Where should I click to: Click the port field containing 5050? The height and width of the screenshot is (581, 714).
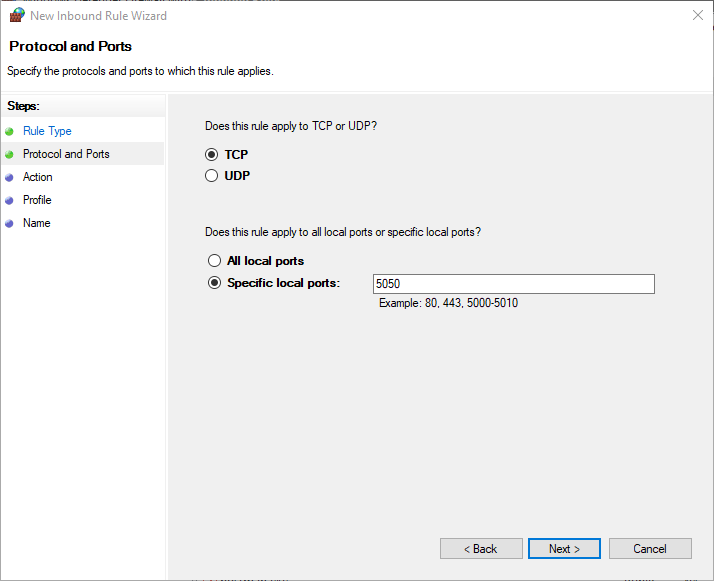(x=513, y=284)
